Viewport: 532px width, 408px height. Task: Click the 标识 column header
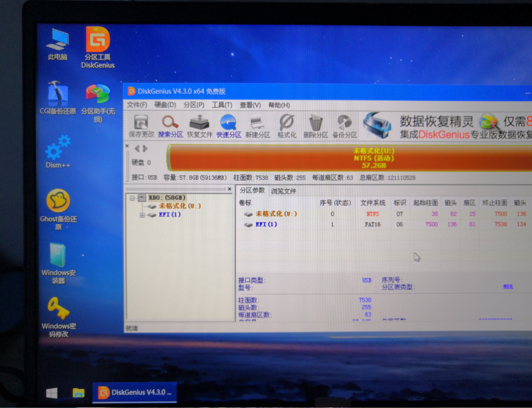(x=400, y=203)
